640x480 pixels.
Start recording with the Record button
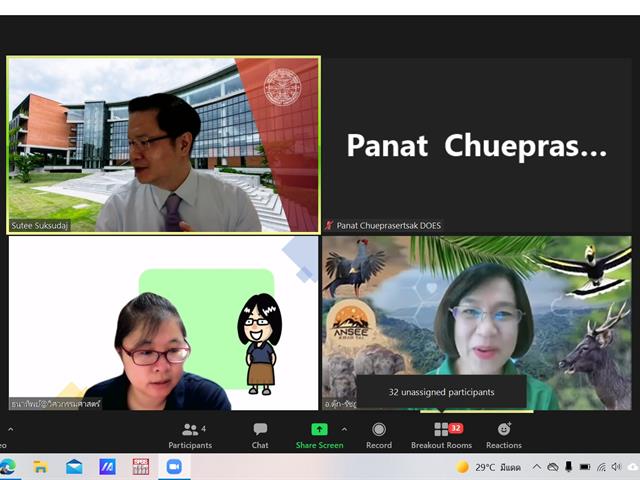click(379, 436)
